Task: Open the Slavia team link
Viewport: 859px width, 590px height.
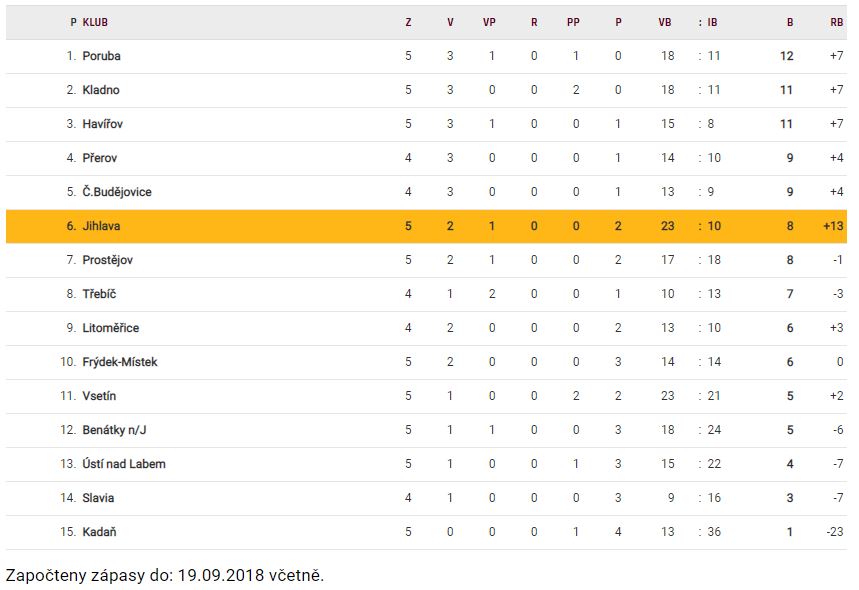Action: 98,498
